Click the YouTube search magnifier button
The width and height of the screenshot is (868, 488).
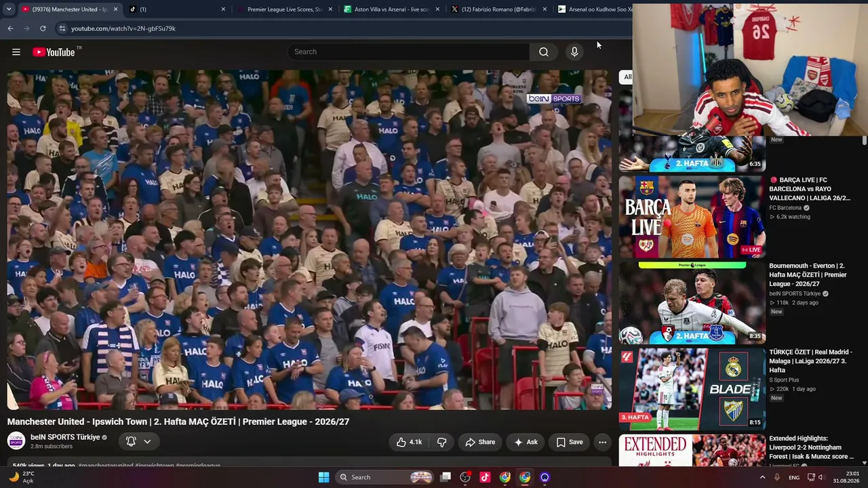pos(544,52)
